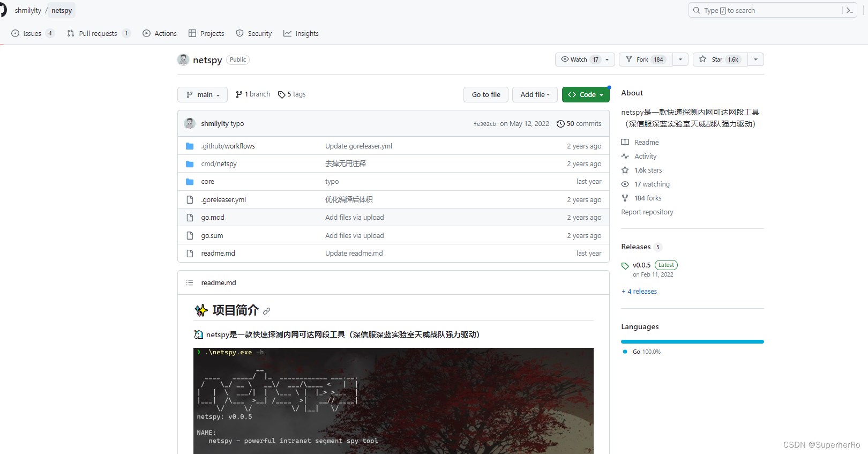Open the Add file dropdown
The image size is (868, 454).
coord(535,94)
